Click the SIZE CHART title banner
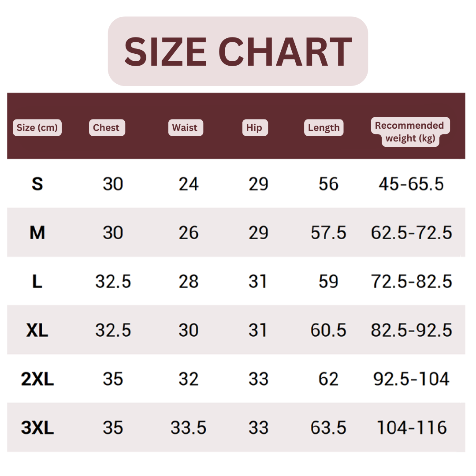 click(x=238, y=51)
